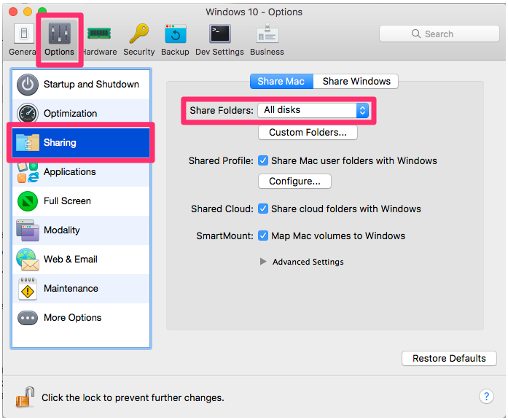
Task: Expand Advanced Settings disclosure triangle
Action: [x=263, y=262]
